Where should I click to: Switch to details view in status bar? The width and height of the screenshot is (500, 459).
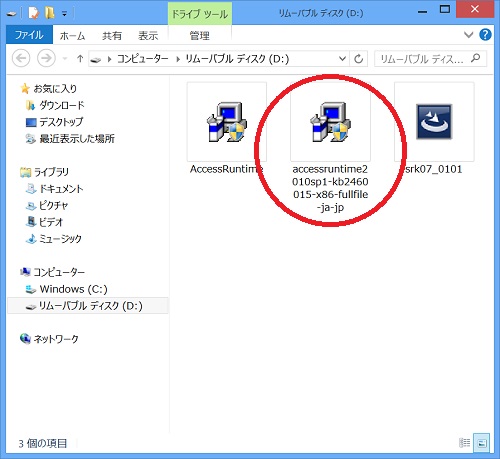[x=465, y=443]
